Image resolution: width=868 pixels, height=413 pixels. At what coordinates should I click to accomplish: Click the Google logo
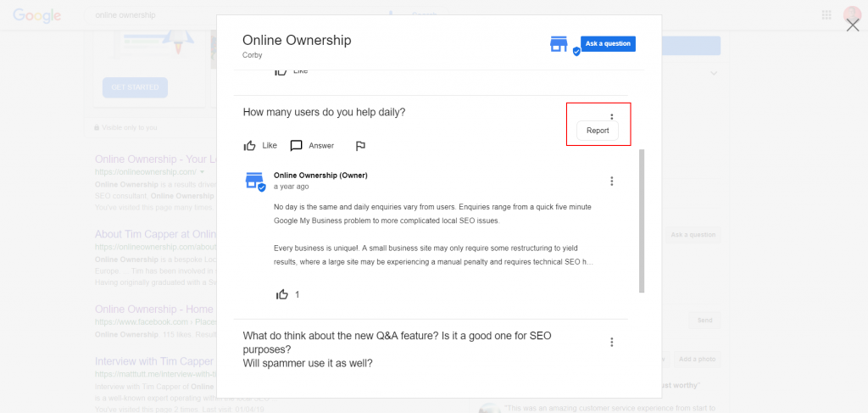pyautogui.click(x=37, y=15)
